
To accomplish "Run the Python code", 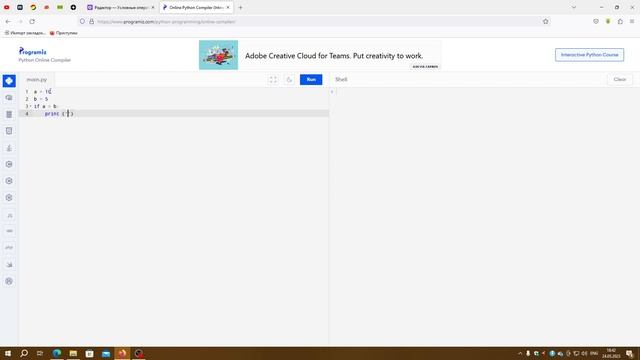I will tap(311, 80).
